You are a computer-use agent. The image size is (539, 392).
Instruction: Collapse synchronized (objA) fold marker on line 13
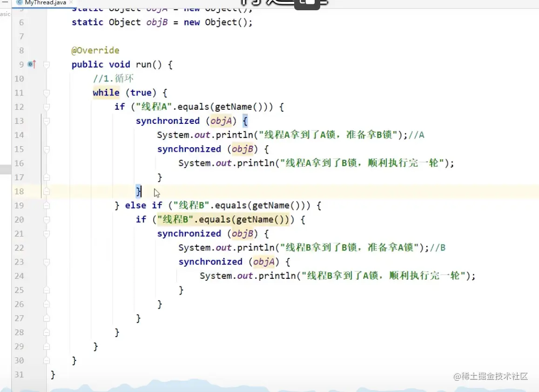(x=47, y=121)
